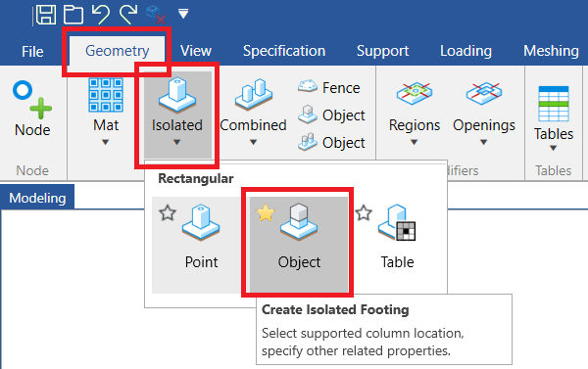The image size is (588, 369).
Task: Select the Add Node tool
Action: (x=32, y=110)
